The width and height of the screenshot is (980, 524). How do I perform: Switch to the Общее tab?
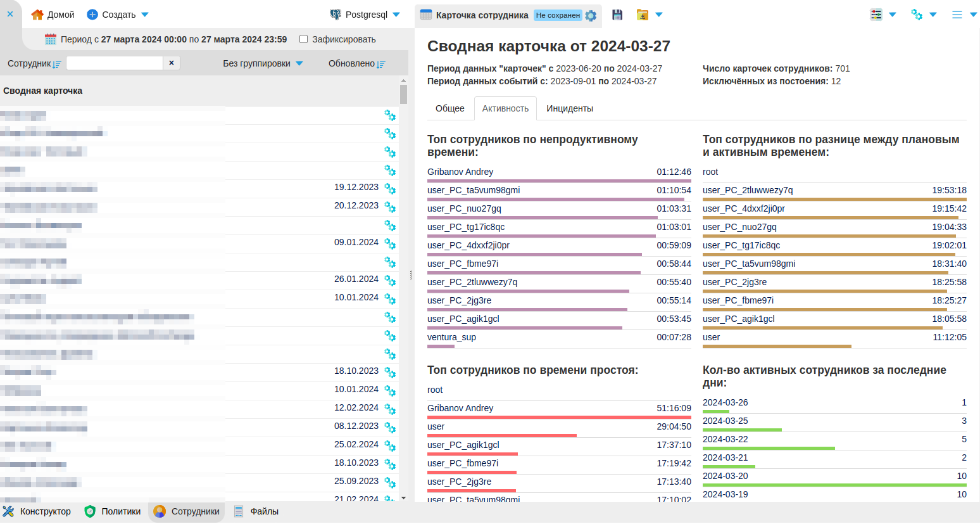(x=449, y=108)
